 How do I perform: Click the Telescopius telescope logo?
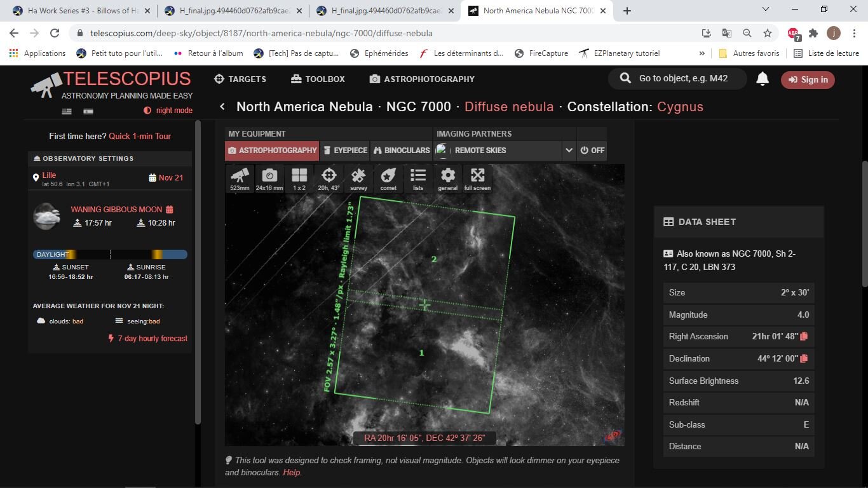(x=46, y=85)
